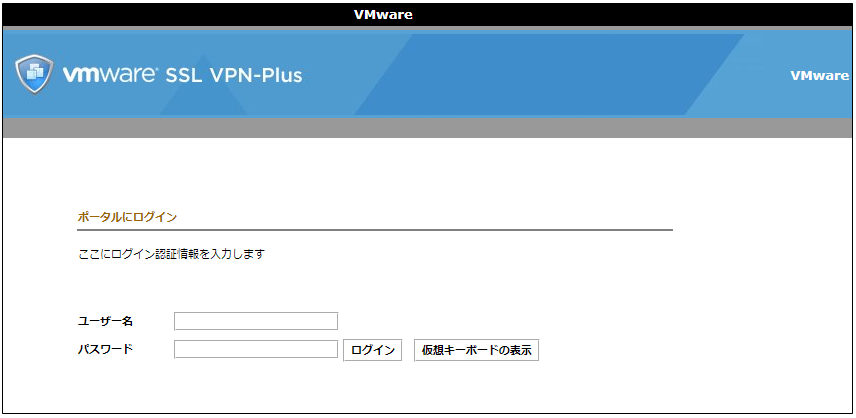Click the パスワード label
The width and height of the screenshot is (856, 418).
pos(105,349)
